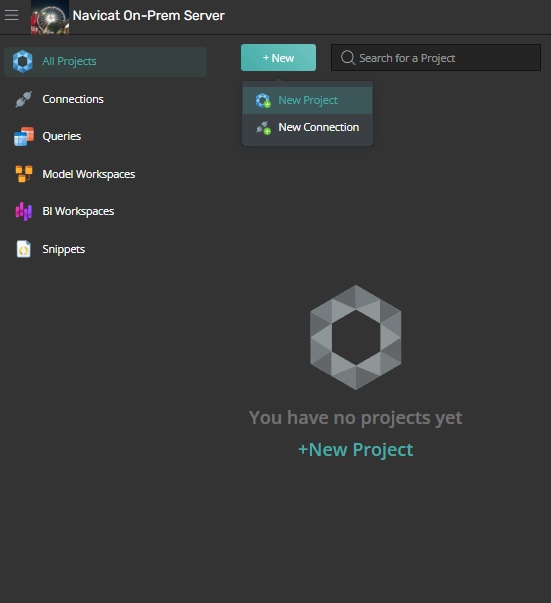Click the All Projects hexagon icon
The width and height of the screenshot is (551, 603).
point(23,61)
